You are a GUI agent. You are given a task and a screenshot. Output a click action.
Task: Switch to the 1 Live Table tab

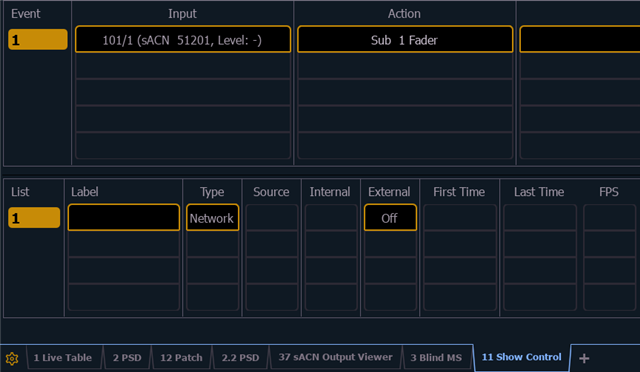(63, 358)
